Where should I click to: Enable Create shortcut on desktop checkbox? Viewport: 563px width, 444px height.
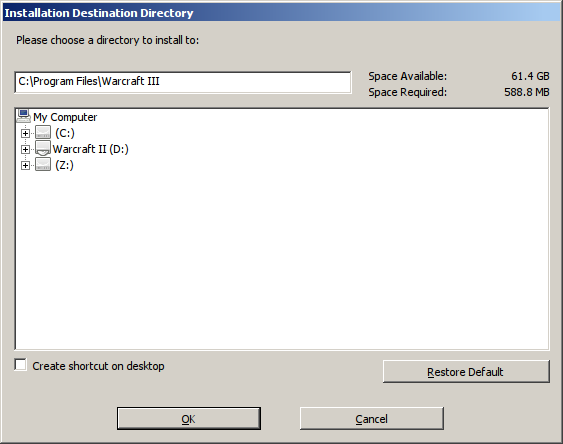[x=21, y=365]
